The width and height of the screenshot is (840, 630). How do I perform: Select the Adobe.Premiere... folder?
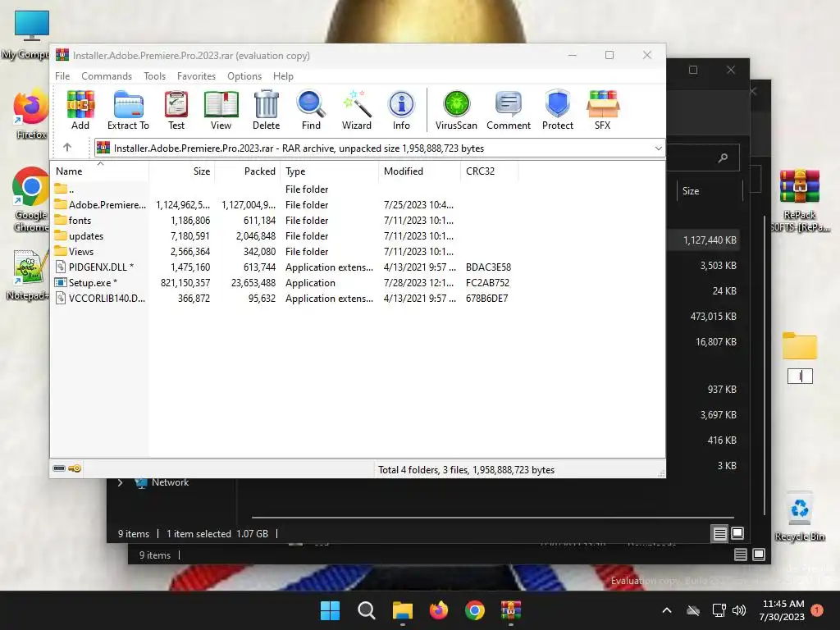point(284,204)
